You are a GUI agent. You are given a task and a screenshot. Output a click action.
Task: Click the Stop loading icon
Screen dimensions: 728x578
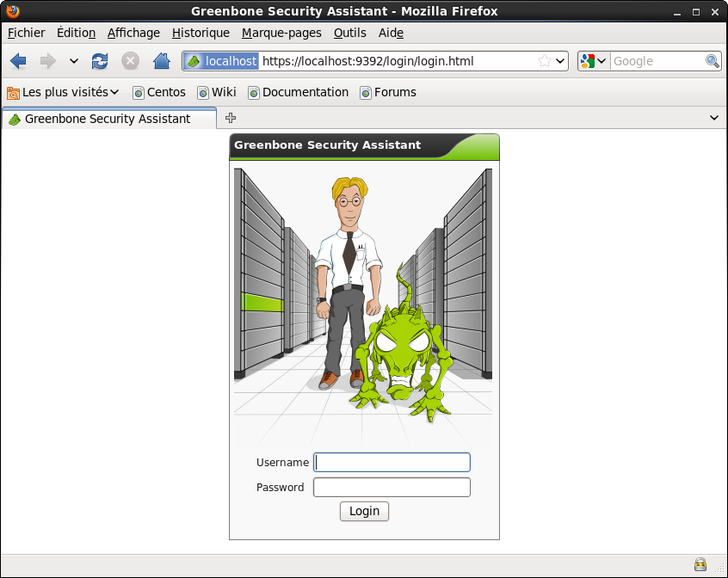[x=130, y=61]
